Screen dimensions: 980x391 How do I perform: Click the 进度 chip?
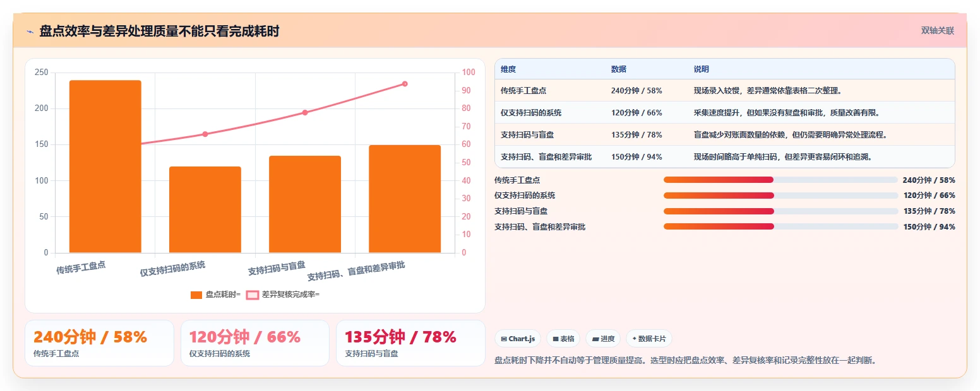coord(603,339)
